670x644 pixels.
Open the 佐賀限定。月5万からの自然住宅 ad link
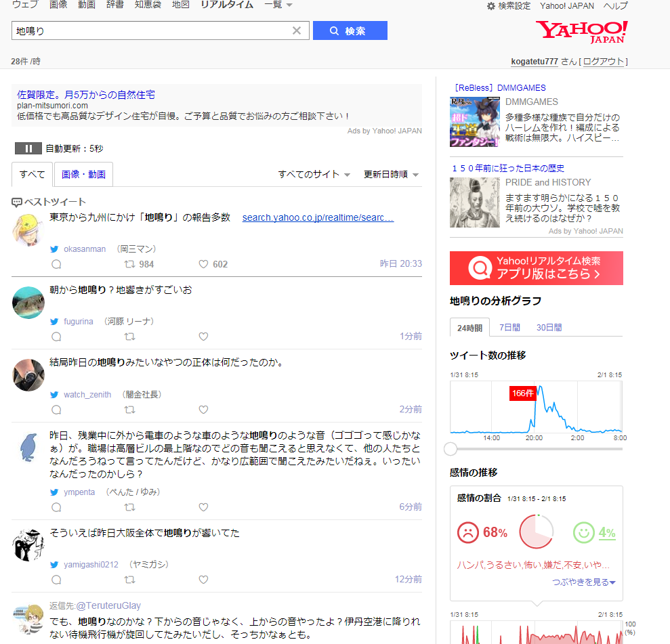(86, 95)
